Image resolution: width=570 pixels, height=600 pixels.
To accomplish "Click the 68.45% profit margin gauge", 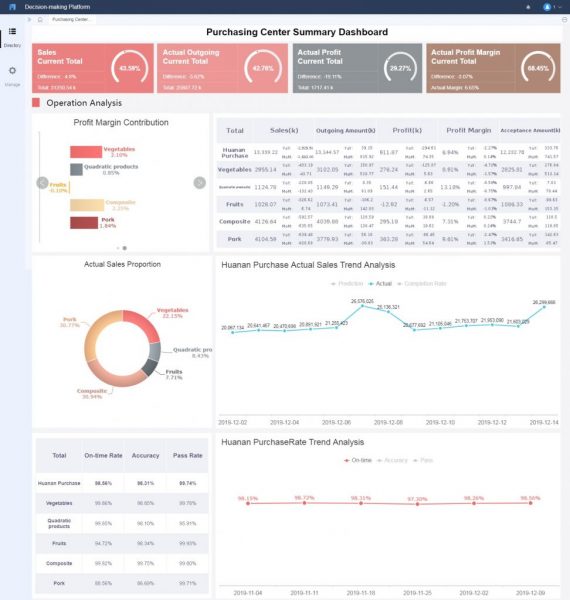I will pyautogui.click(x=538, y=68).
